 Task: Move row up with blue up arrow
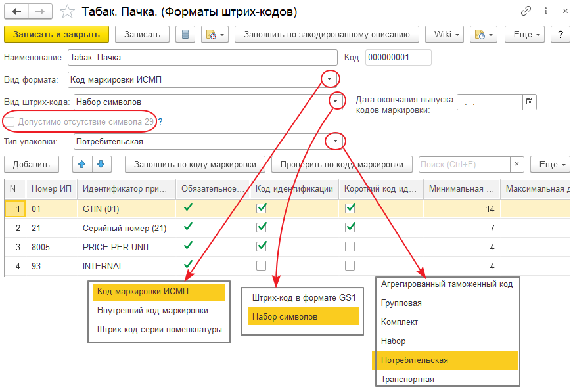82,163
